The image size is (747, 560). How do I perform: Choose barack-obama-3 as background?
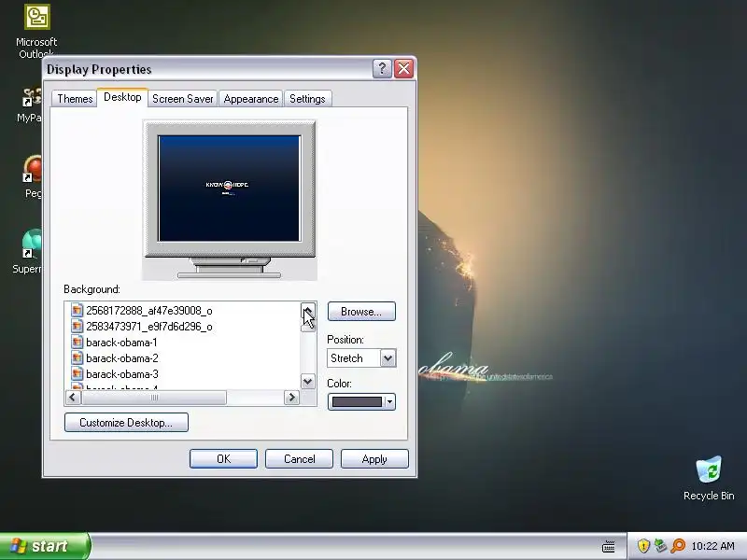pyautogui.click(x=122, y=374)
